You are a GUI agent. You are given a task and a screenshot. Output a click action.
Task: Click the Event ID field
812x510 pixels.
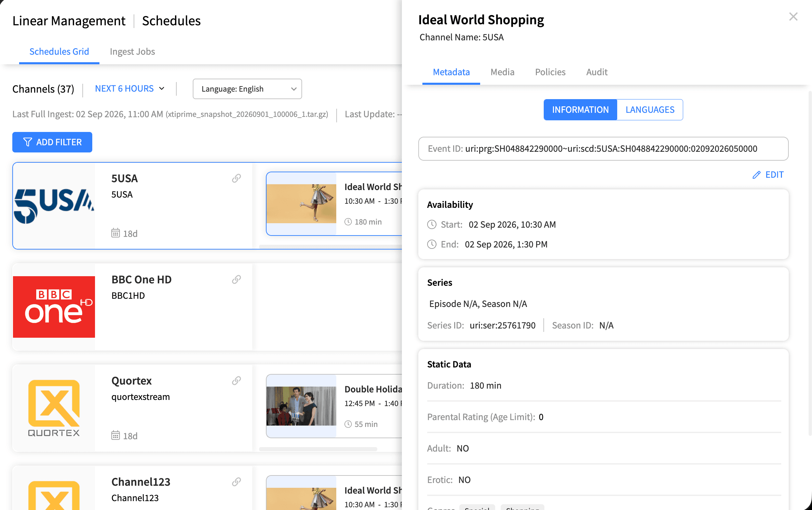pyautogui.click(x=603, y=149)
